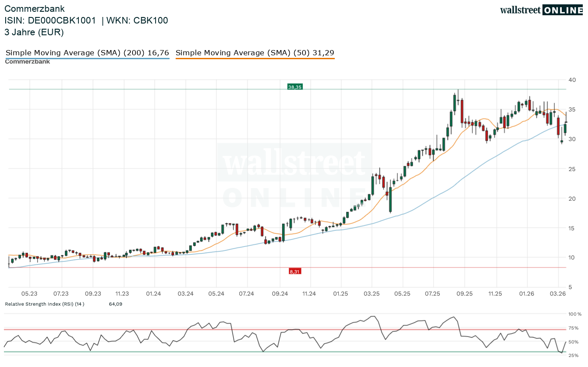Viewport: 588px width, 367px height.
Task: Click the 64,09 RSI value readout
Action: 115,304
